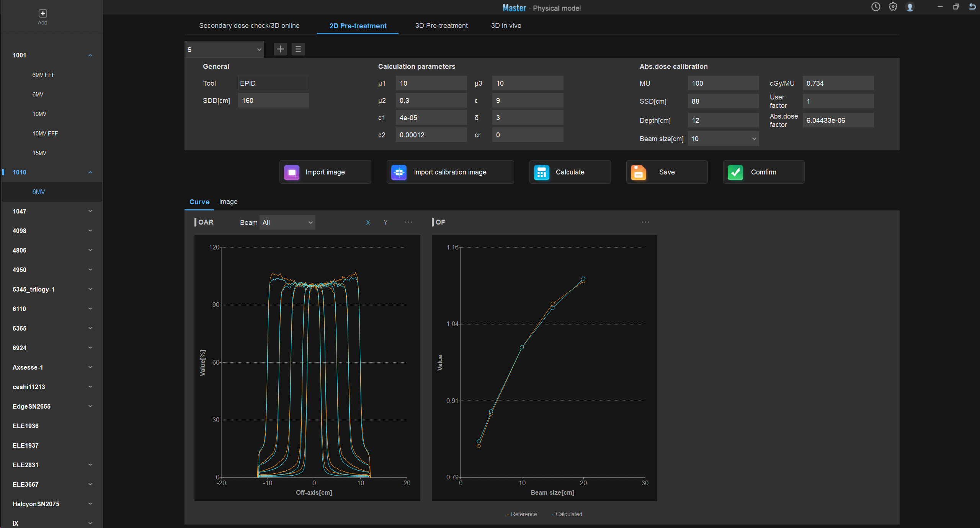Image resolution: width=980 pixels, height=528 pixels.
Task: Open settings gear icon
Action: pos(893,7)
